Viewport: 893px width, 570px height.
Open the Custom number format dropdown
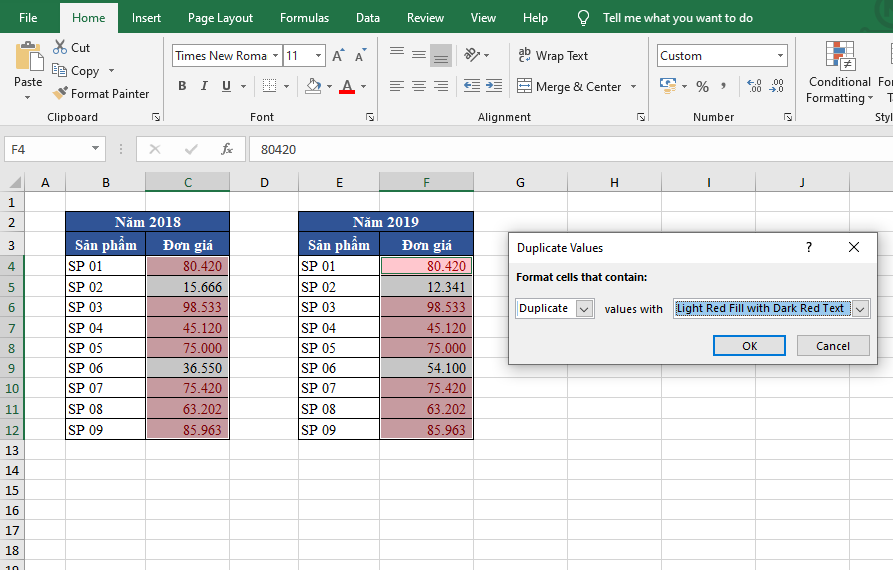[x=780, y=56]
